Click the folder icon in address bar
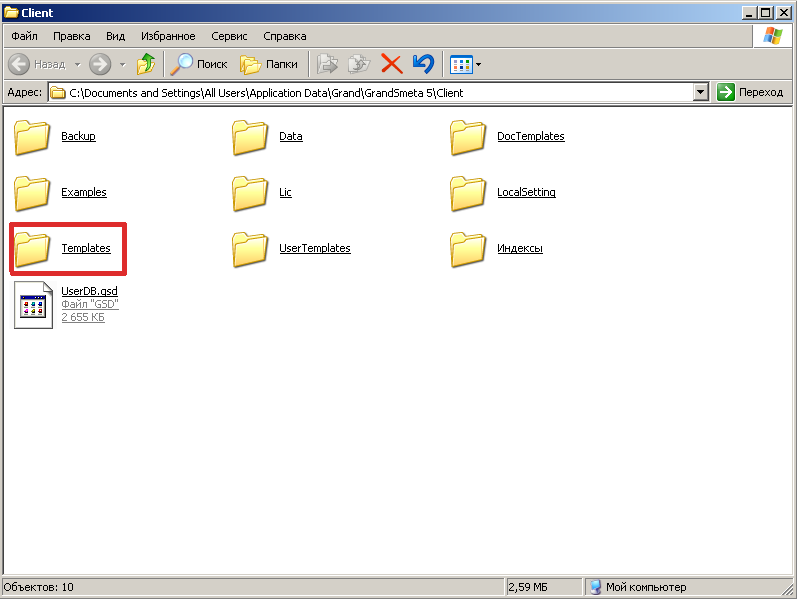 pos(58,93)
